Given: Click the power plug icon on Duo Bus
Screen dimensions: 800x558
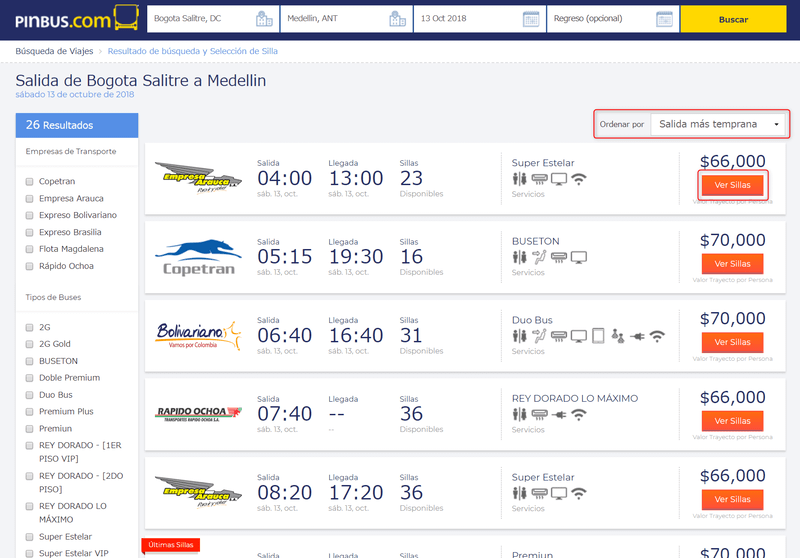Looking at the screenshot, I should point(636,336).
